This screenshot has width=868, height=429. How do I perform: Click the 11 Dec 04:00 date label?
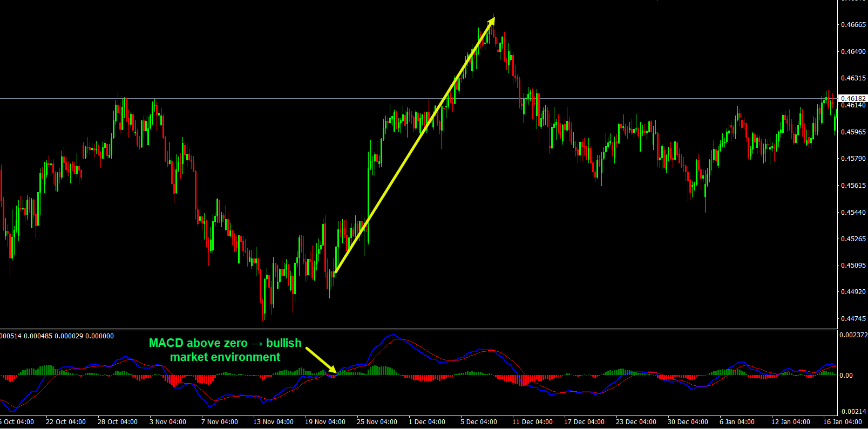point(532,422)
